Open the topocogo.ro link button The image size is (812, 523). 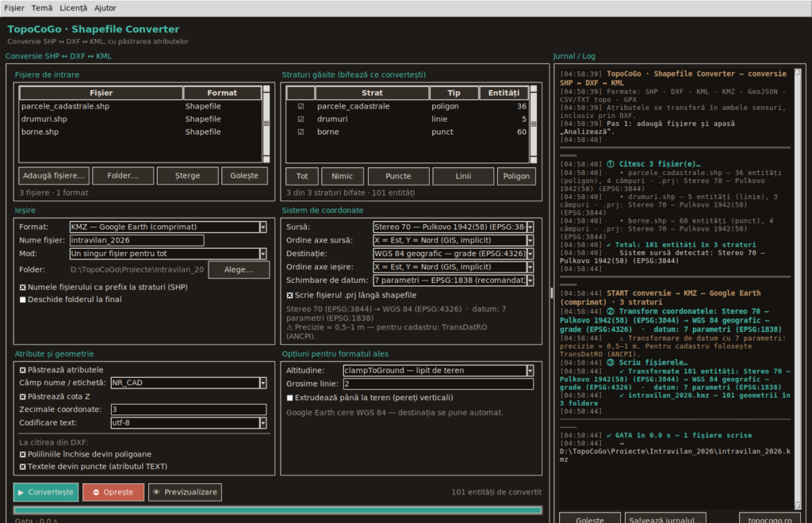point(769,517)
